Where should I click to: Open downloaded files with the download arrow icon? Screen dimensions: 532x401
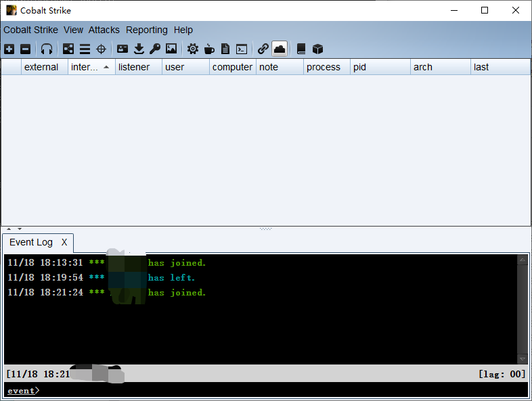[139, 49]
